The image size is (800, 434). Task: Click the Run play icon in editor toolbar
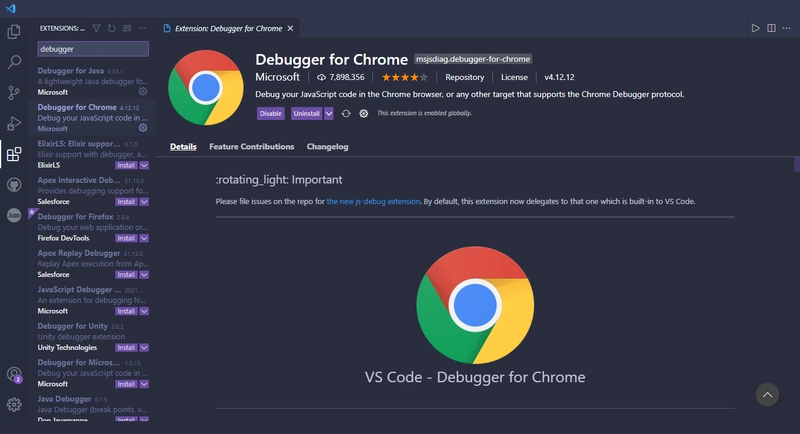point(756,29)
